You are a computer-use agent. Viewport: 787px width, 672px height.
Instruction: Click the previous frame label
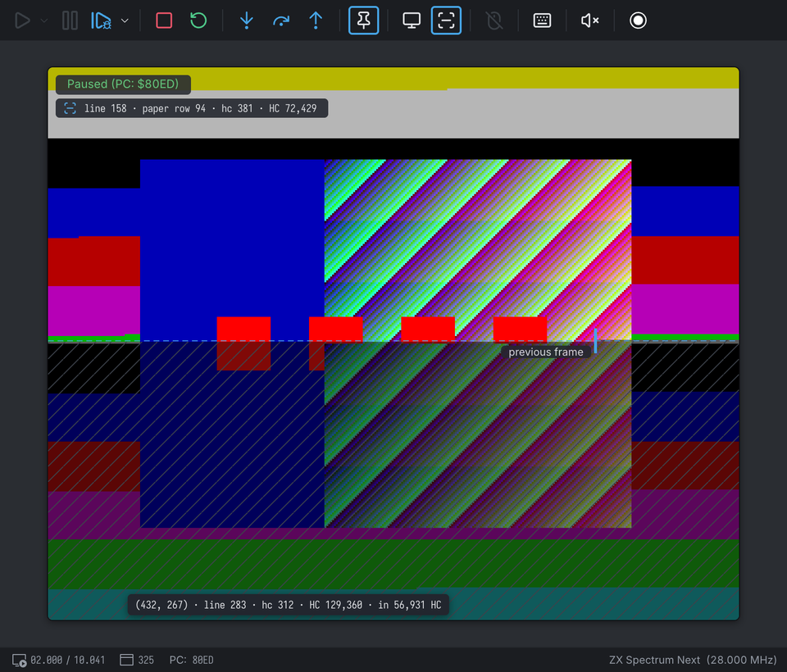pyautogui.click(x=546, y=352)
